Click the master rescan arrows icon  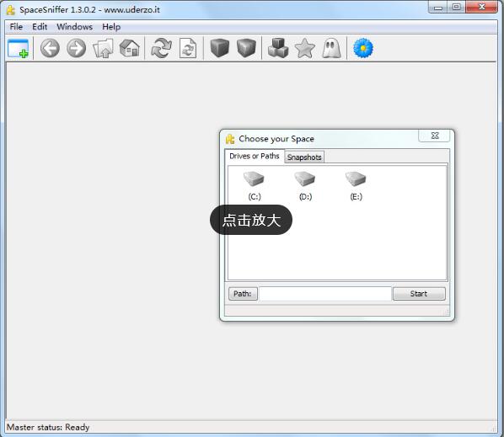click(161, 48)
